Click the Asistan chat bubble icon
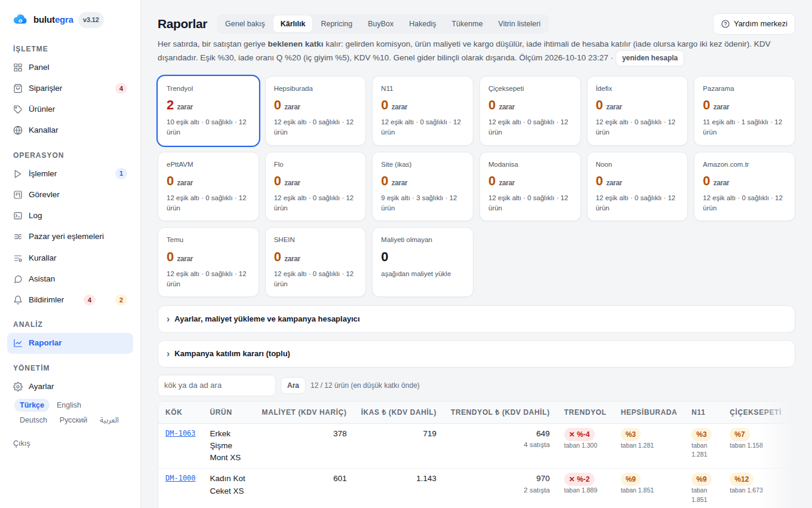Screen dimensions: 812x508 tap(18, 279)
